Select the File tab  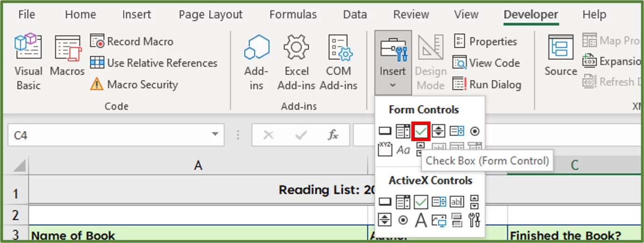pyautogui.click(x=27, y=14)
